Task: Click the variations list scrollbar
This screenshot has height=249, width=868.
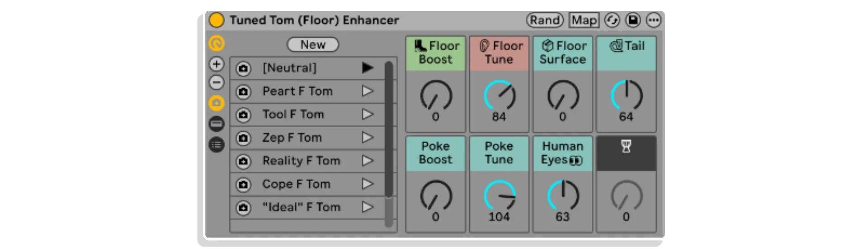Action: [389, 129]
